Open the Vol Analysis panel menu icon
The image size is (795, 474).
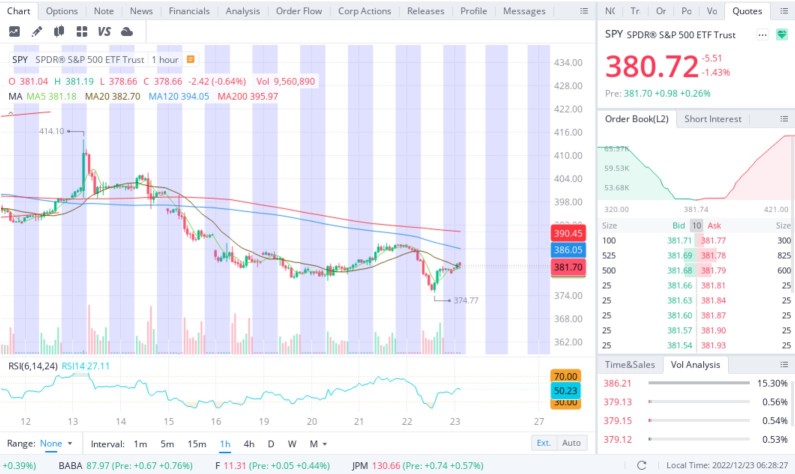784,364
